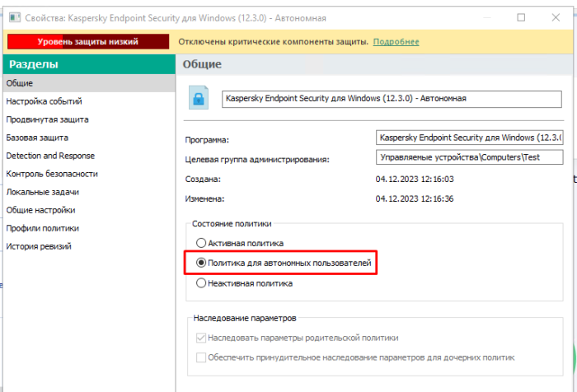Screen dimensions: 577x392
Task: Click the policy lock document icon
Action: (199, 98)
